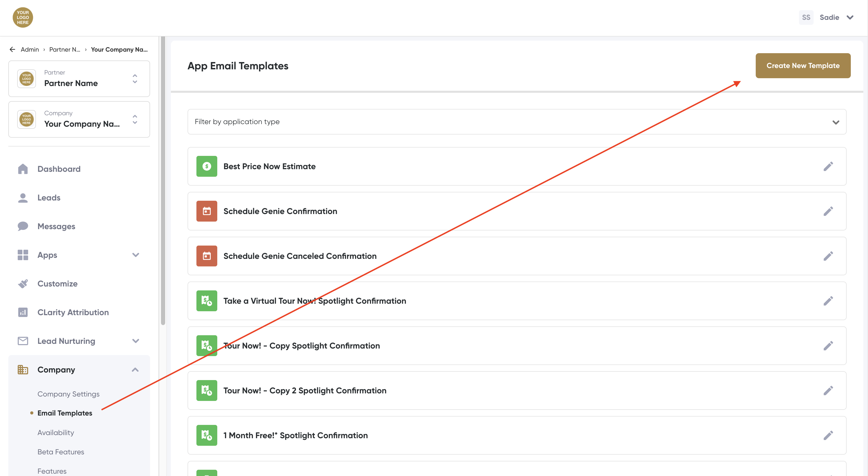Edit Schedule Genie Canceled Confirmation template

(x=828, y=256)
